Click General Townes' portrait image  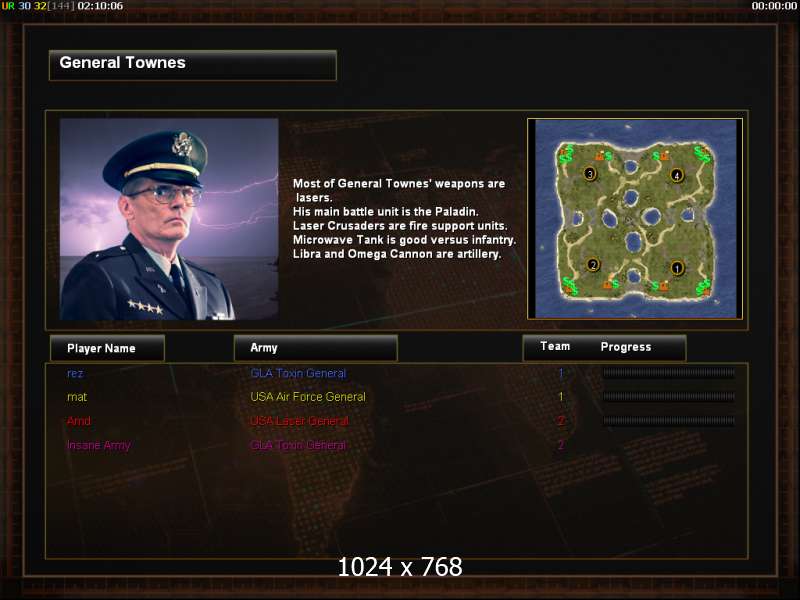pyautogui.click(x=169, y=219)
